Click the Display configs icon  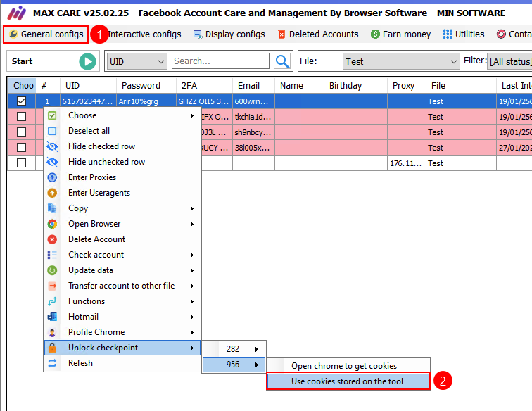198,34
